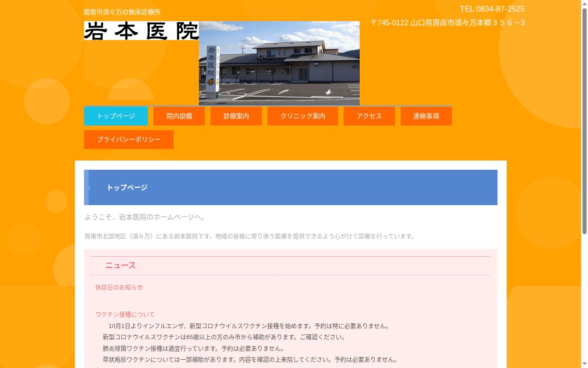Image resolution: width=588 pixels, height=368 pixels.
Task: Click the 帯状疱疹ワクチン line
Action: pyautogui.click(x=251, y=360)
